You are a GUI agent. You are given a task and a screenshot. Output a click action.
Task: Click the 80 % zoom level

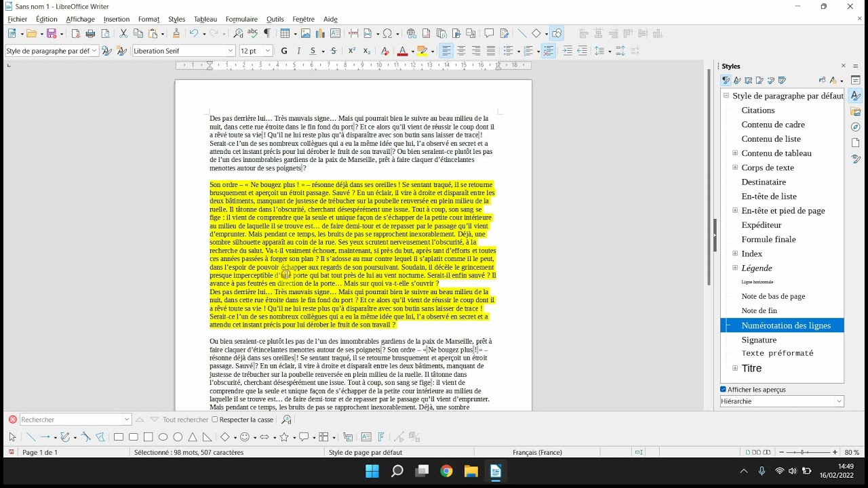[852, 452]
